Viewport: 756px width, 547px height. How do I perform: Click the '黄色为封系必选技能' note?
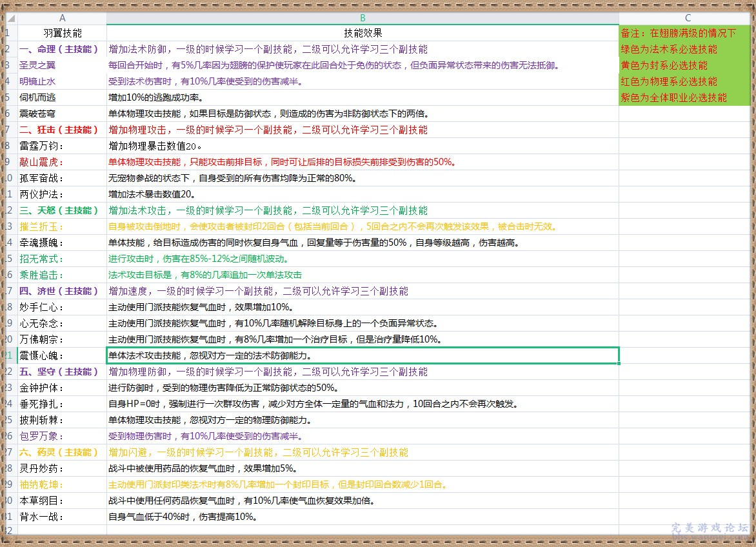click(x=684, y=65)
